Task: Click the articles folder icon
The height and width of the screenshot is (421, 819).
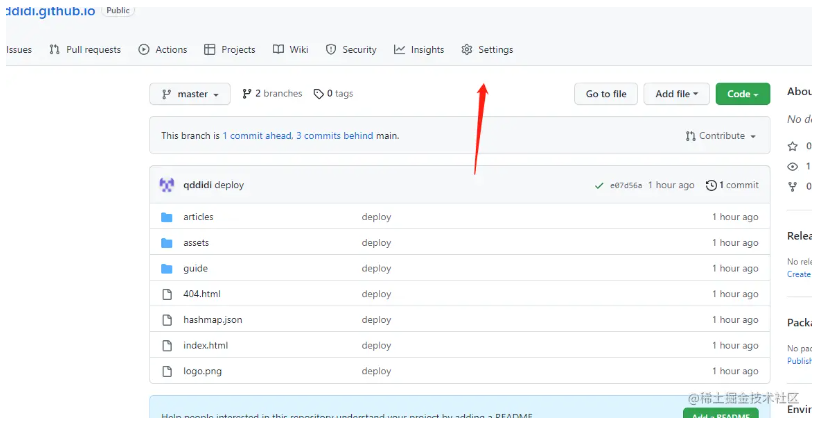Action: (167, 217)
